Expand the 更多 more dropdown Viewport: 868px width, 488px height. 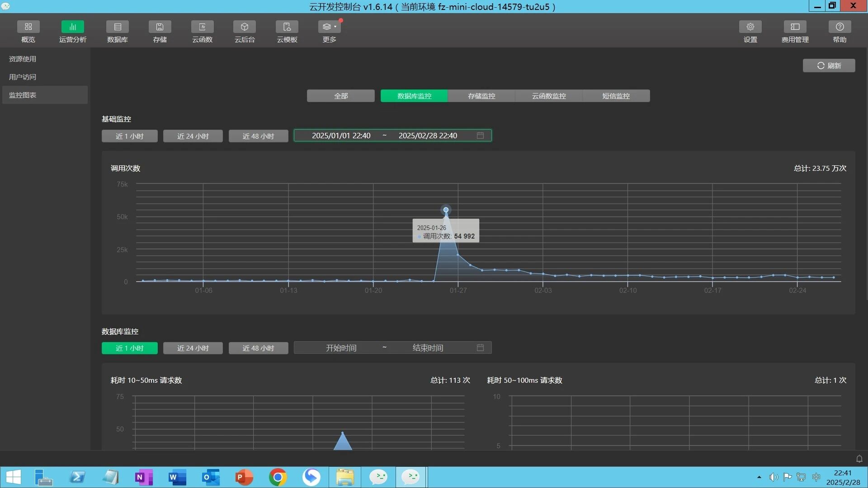329,27
